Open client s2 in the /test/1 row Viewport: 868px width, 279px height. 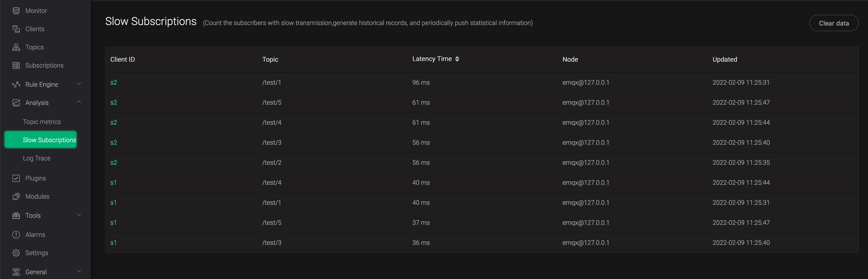(114, 83)
